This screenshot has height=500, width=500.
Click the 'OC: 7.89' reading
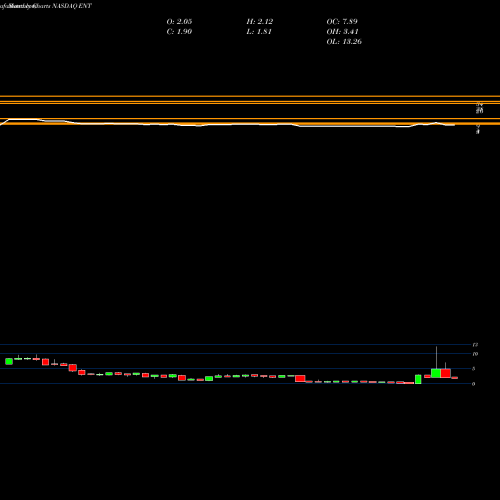click(342, 22)
